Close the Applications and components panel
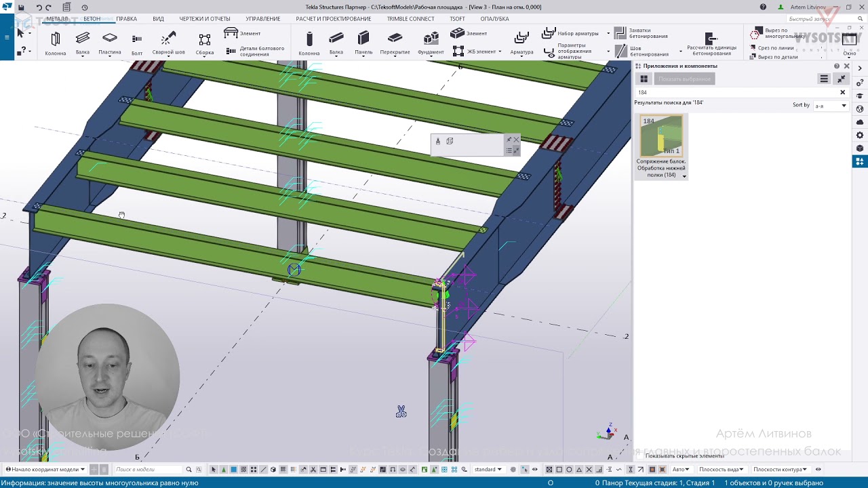The height and width of the screenshot is (488, 868). click(846, 66)
